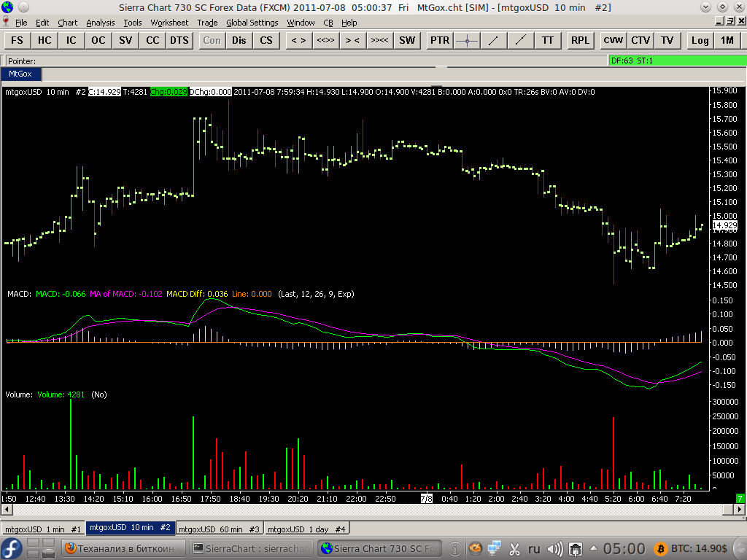
Task: Click the Sierra Chart title bar globe icon
Action: point(7,7)
